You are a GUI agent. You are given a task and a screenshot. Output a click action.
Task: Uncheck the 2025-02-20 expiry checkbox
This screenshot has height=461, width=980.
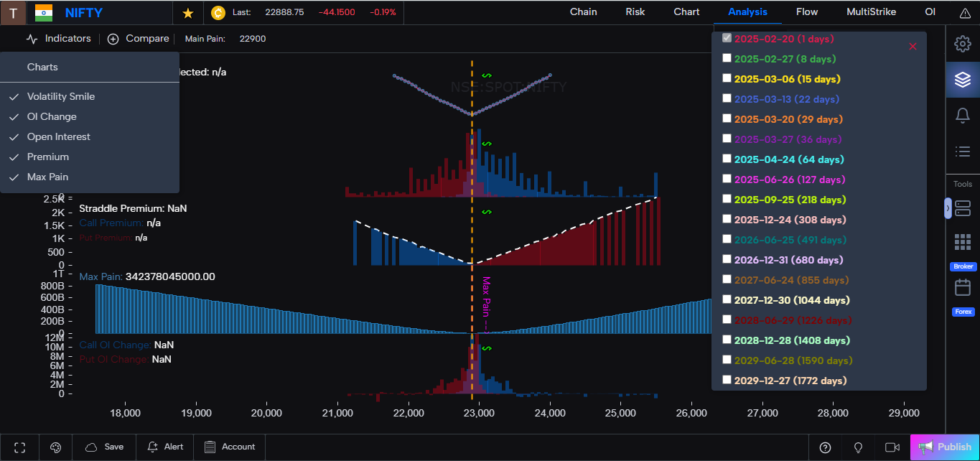727,38
